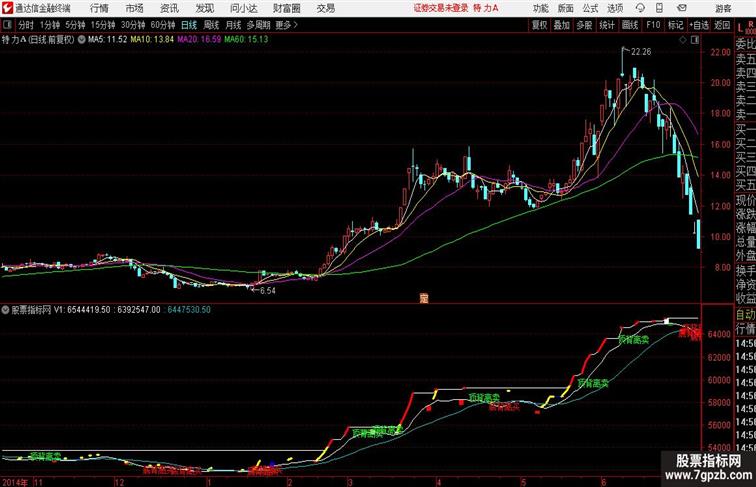Click the Tongdaxin red logo icon
Screen dimensions: 756x487
pos(7,8)
